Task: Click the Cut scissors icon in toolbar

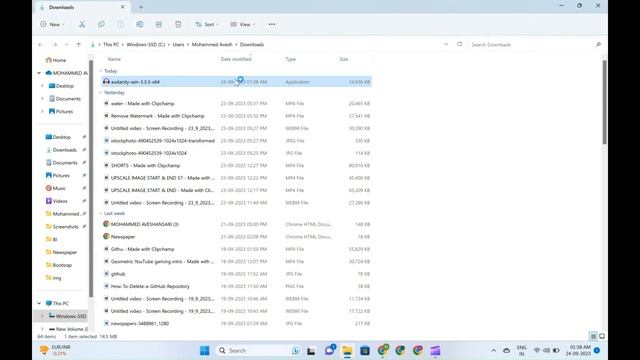Action: pos(82,24)
